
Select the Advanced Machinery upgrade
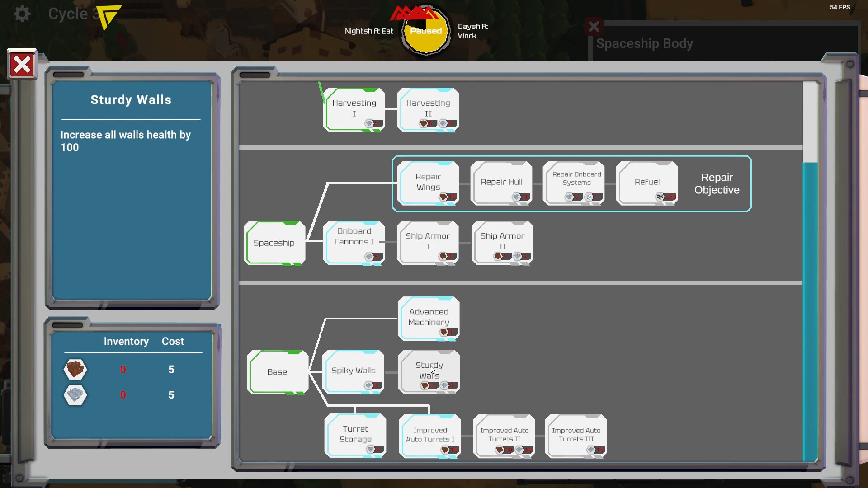(429, 317)
